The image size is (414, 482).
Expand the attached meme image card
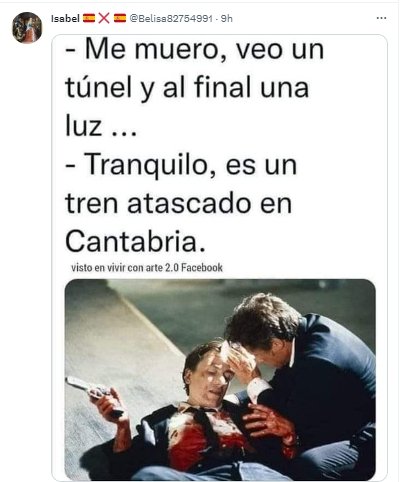[x=220, y=258]
